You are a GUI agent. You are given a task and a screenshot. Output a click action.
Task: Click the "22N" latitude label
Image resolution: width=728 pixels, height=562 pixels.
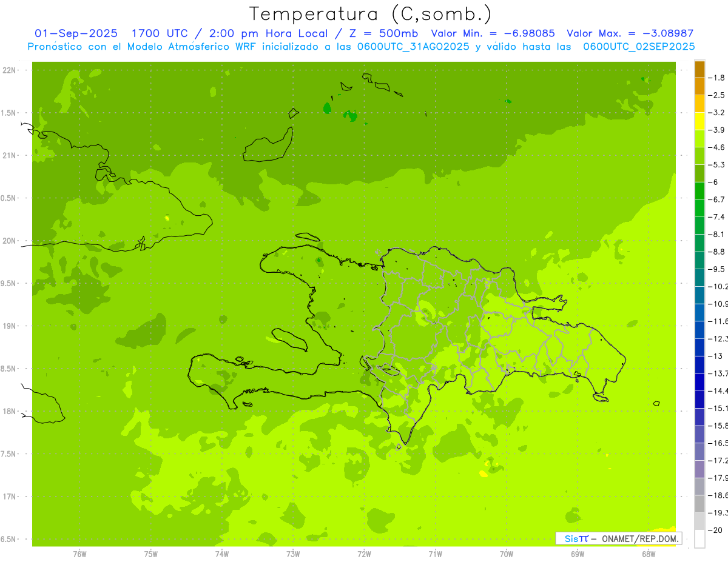10,70
